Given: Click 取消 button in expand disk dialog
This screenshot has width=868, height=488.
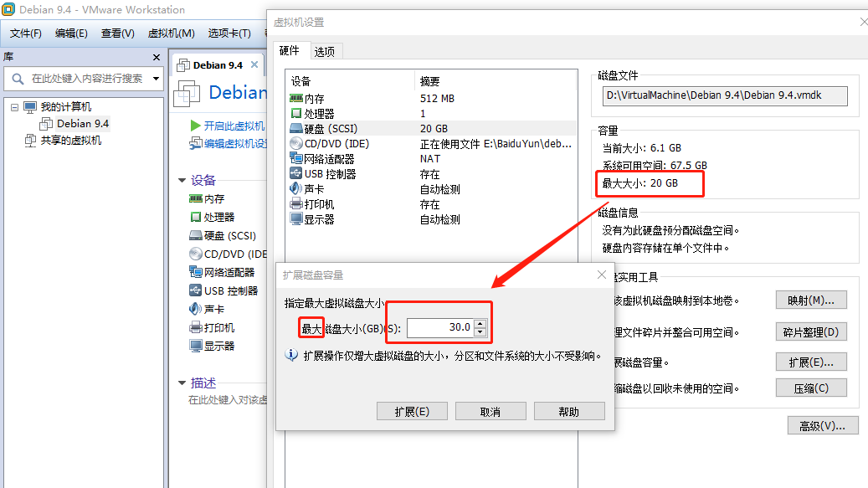Looking at the screenshot, I should coord(490,412).
